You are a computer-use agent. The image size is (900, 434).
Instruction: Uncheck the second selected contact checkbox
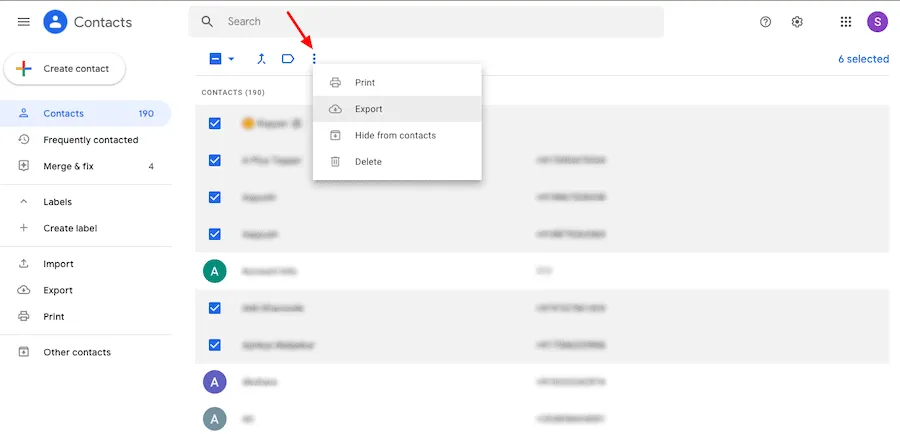tap(215, 160)
